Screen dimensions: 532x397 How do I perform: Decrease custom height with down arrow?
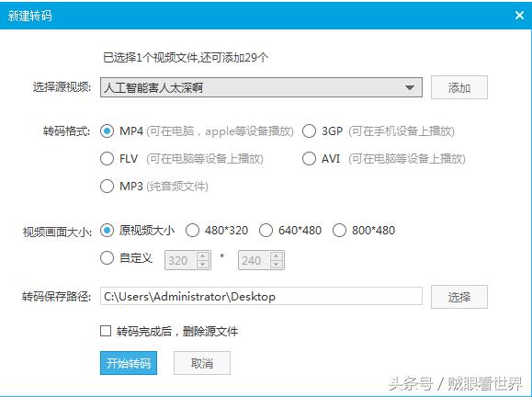click(x=277, y=265)
